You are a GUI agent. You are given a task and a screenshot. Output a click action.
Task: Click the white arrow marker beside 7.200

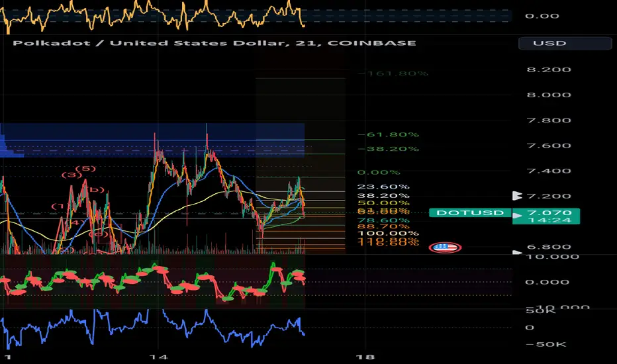click(517, 196)
